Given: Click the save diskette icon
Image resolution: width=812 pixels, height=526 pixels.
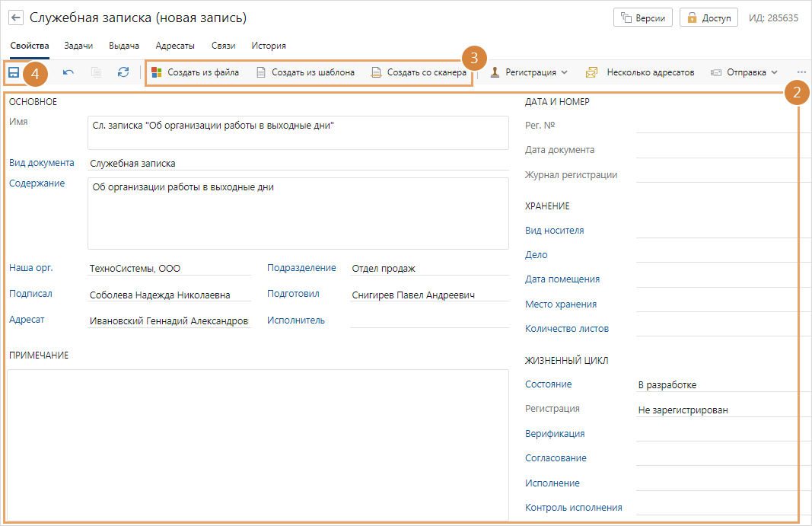Looking at the screenshot, I should [x=14, y=72].
